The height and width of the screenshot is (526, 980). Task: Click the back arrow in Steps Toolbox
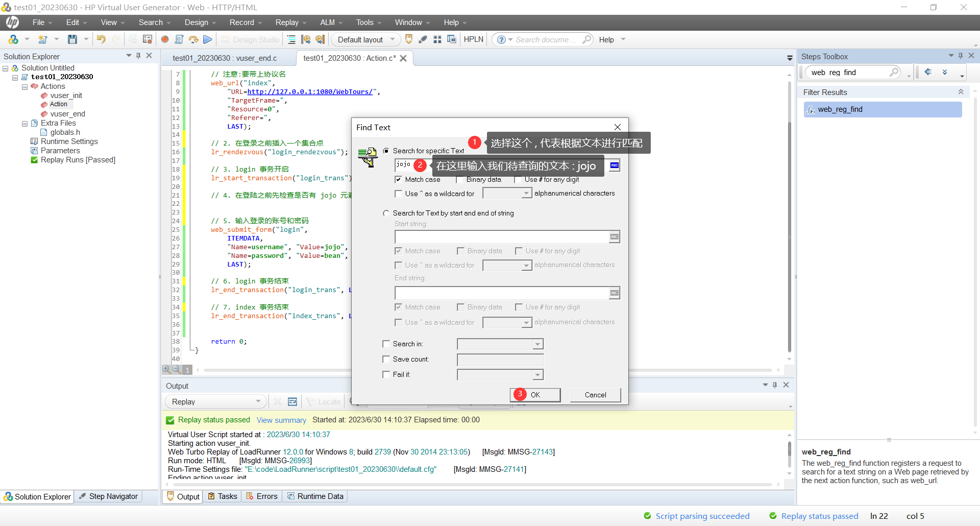928,72
